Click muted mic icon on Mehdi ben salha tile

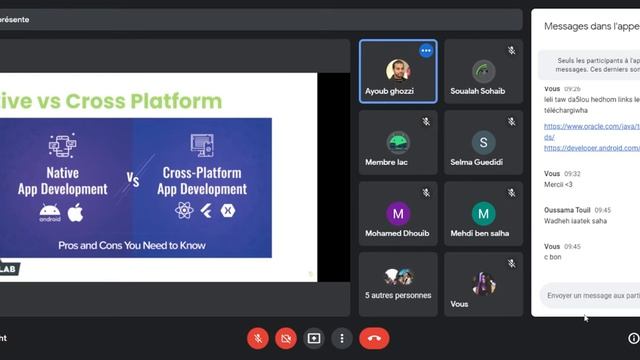[x=511, y=193]
